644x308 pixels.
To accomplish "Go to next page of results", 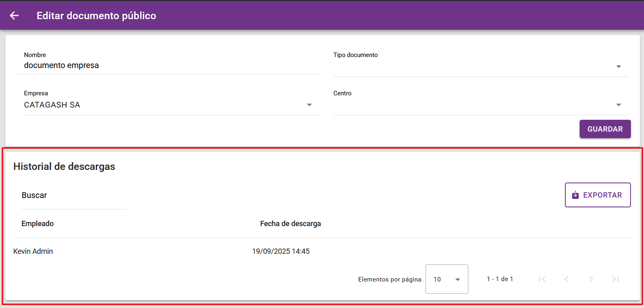I will pyautogui.click(x=591, y=279).
